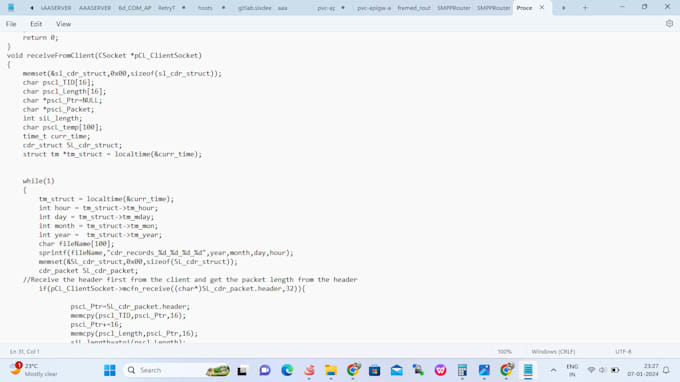Viewport: 680px width, 382px height.
Task: Open Microsoft Store from taskbar
Action: click(375, 370)
